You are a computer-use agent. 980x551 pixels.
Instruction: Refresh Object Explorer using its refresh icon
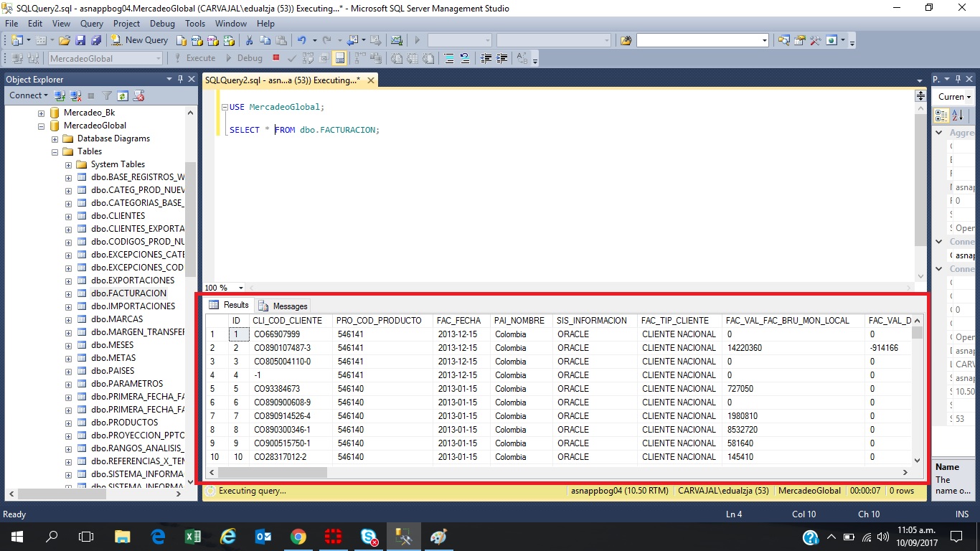point(123,95)
